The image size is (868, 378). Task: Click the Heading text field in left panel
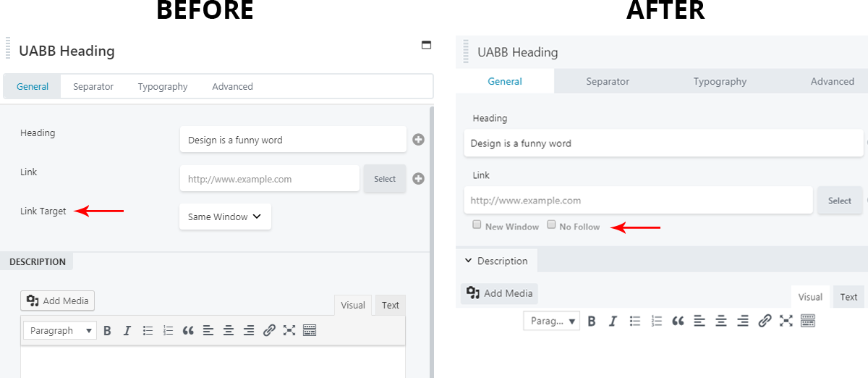click(293, 140)
